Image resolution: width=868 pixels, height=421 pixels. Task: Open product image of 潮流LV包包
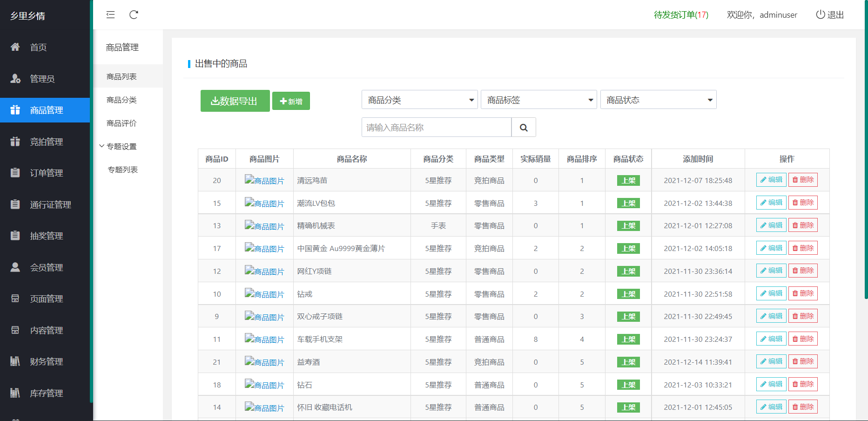coord(264,203)
